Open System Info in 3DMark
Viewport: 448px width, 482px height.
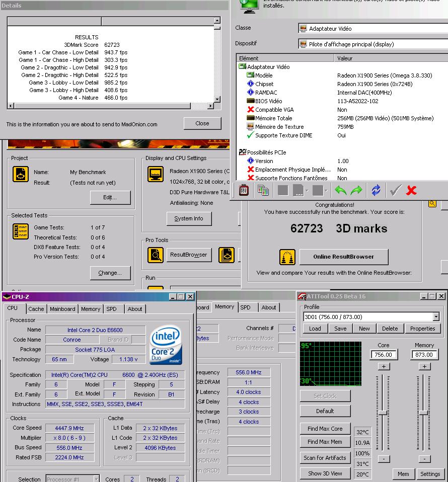click(x=189, y=218)
